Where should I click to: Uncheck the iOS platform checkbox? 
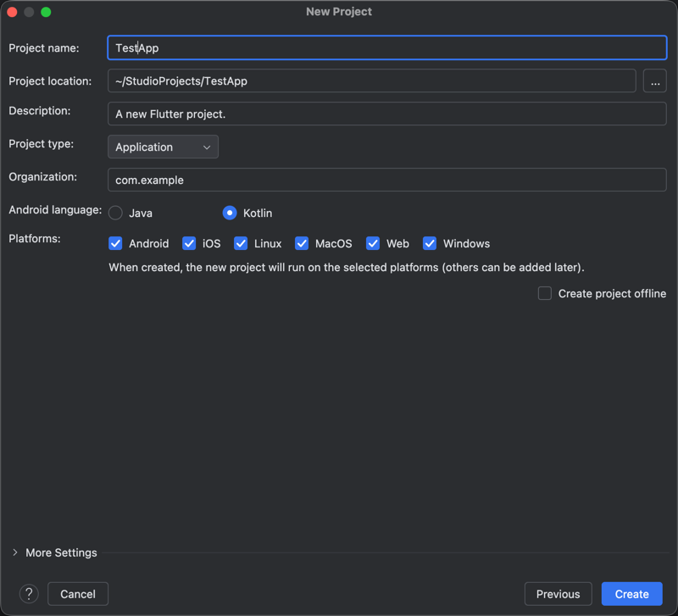click(189, 243)
